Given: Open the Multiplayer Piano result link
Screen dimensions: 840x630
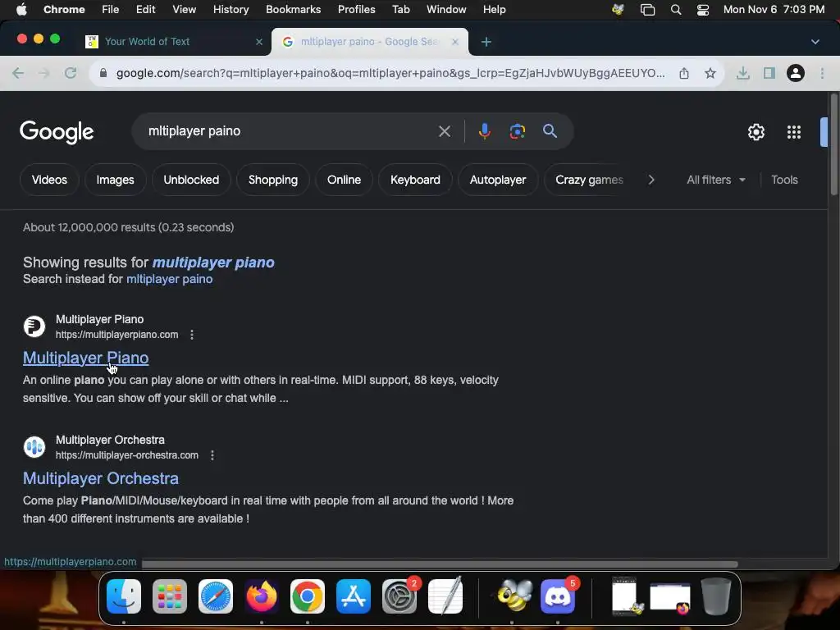Looking at the screenshot, I should (x=85, y=358).
